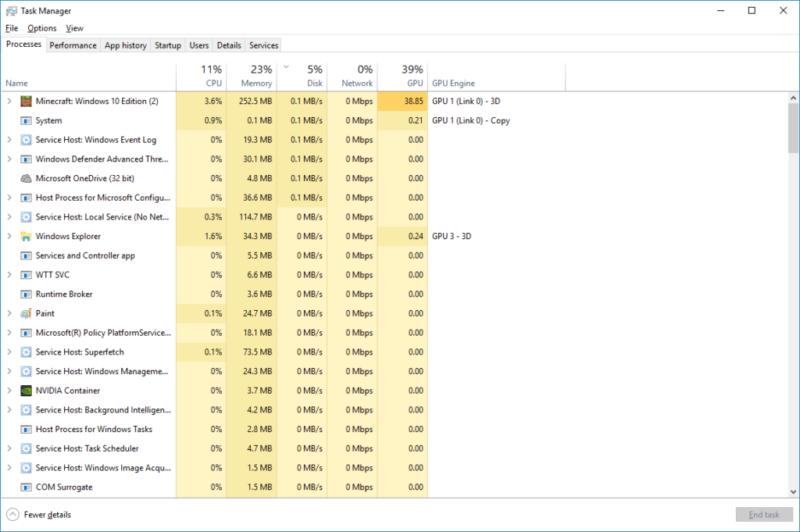This screenshot has width=800, height=532.
Task: Click the Microsoft OneDrive cloud icon
Action: (26, 179)
